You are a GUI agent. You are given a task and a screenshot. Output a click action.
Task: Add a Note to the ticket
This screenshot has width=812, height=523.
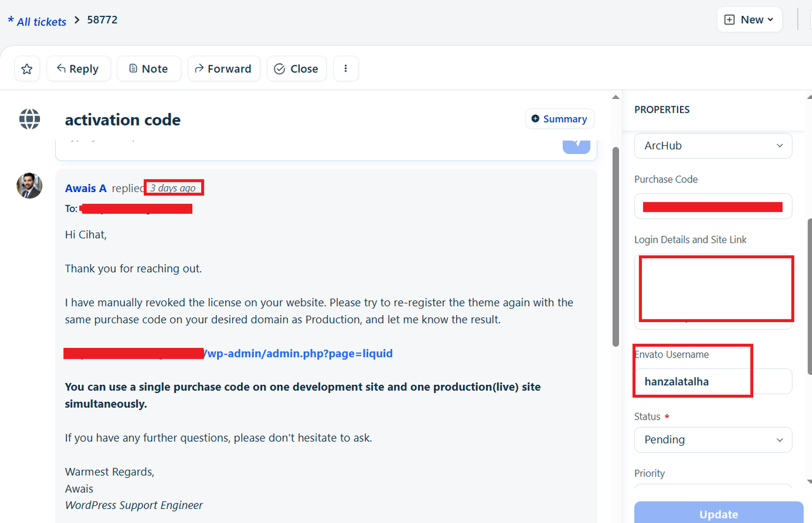tap(149, 69)
